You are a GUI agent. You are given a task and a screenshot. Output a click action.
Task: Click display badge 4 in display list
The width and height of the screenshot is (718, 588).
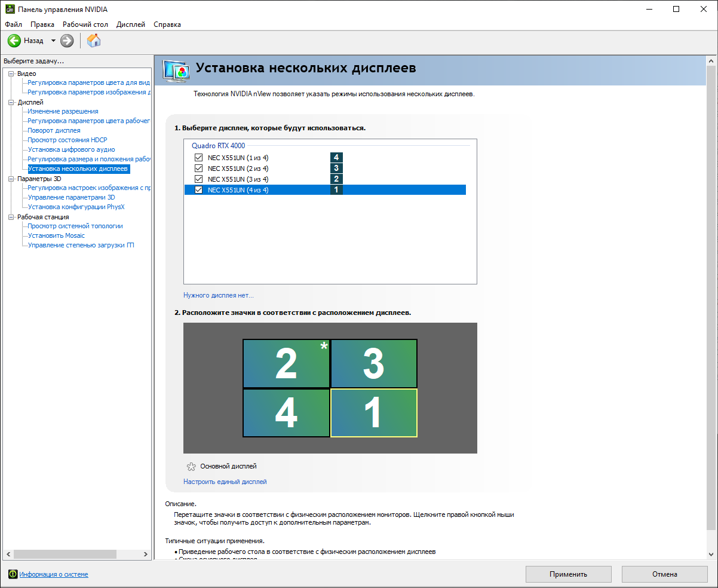click(x=336, y=158)
